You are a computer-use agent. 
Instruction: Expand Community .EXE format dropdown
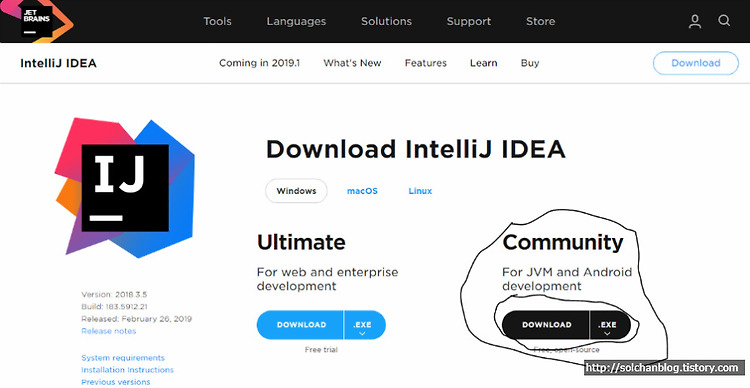[x=610, y=325]
